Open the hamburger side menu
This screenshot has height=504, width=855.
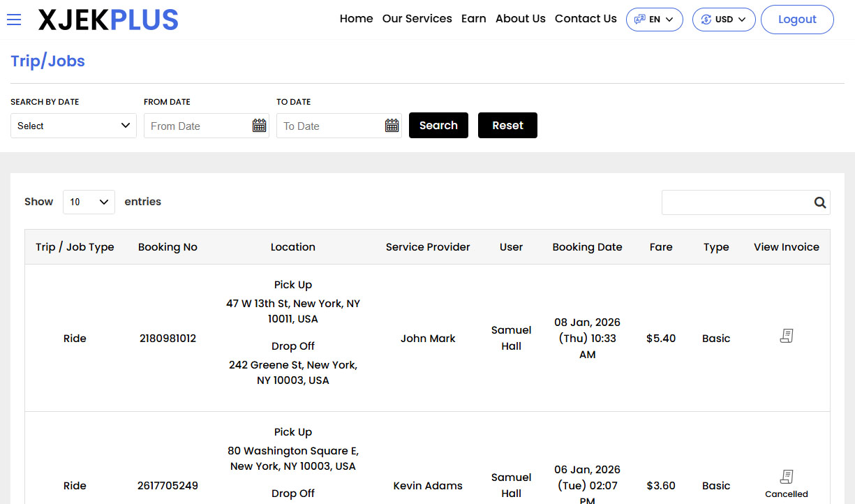click(x=14, y=20)
